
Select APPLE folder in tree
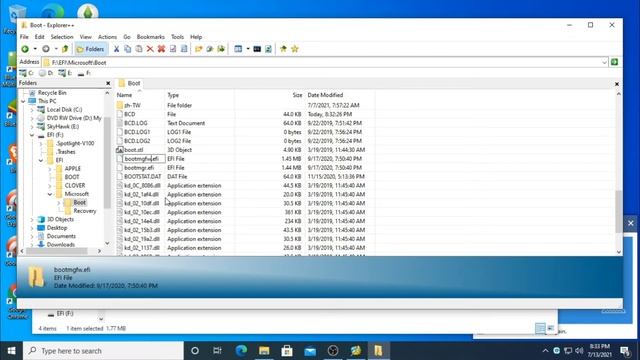click(x=73, y=169)
